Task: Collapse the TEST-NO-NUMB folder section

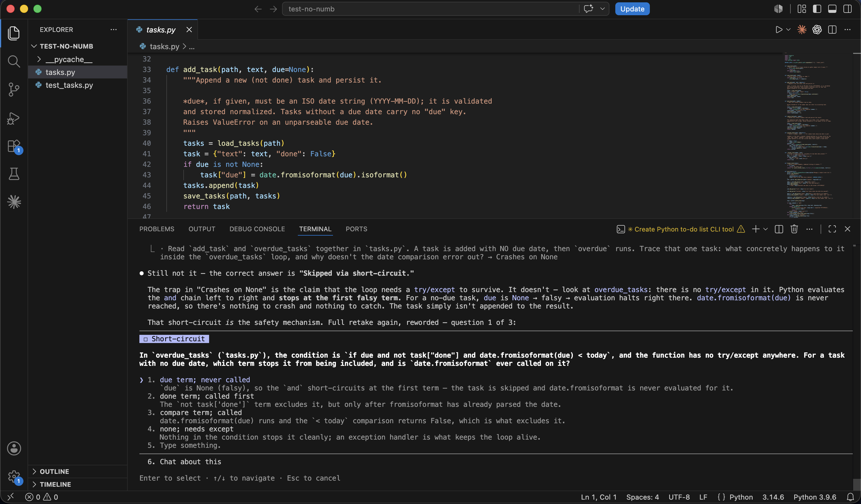Action: [x=66, y=46]
